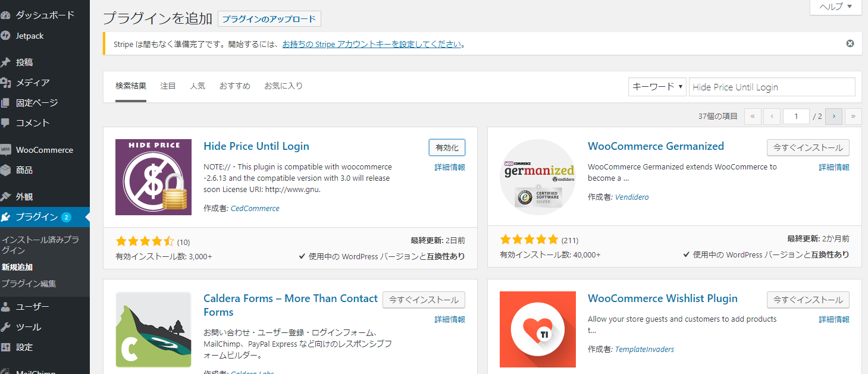
Task: Click the Dashboard gauge icon in sidebar
Action: (x=5, y=15)
